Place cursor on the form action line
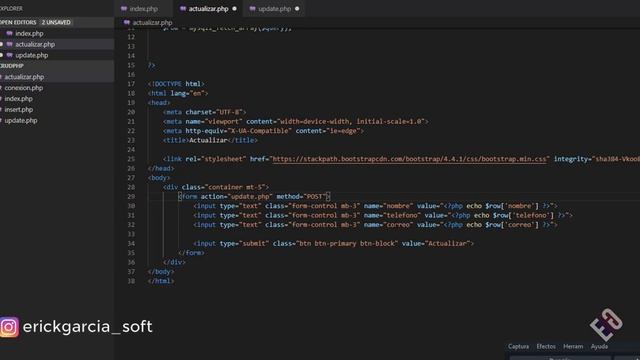Viewport: 640px width, 360px height. coord(254,197)
